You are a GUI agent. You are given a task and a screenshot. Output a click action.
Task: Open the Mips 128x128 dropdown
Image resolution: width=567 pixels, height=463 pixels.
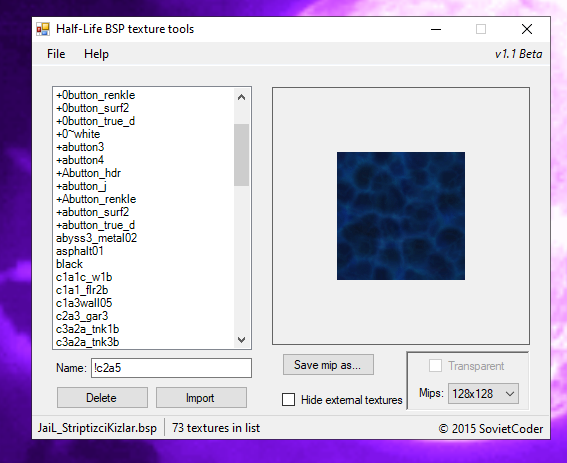tap(483, 394)
